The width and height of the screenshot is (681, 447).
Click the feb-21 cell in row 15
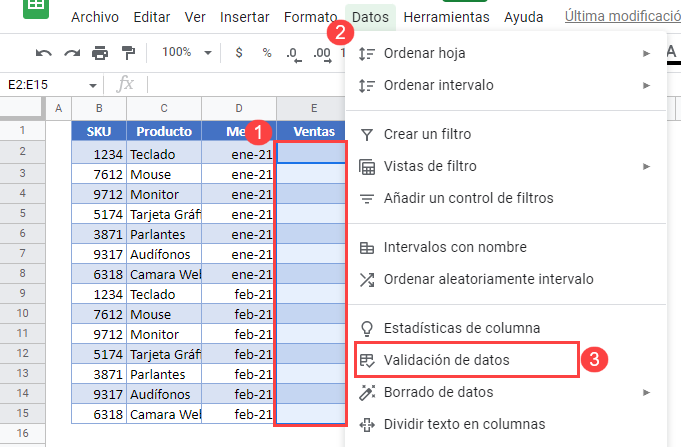[239, 414]
